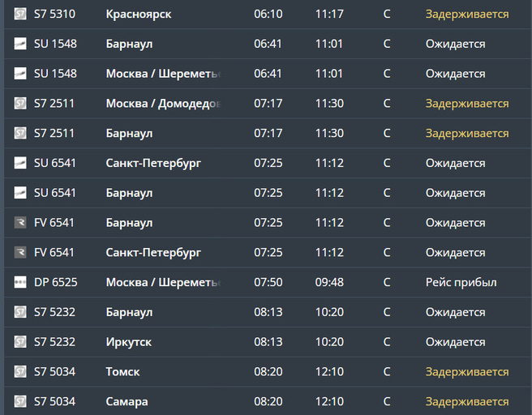The width and height of the screenshot is (532, 415).
Task: Click Pobeda logo next to DP 6525
Action: point(20,282)
